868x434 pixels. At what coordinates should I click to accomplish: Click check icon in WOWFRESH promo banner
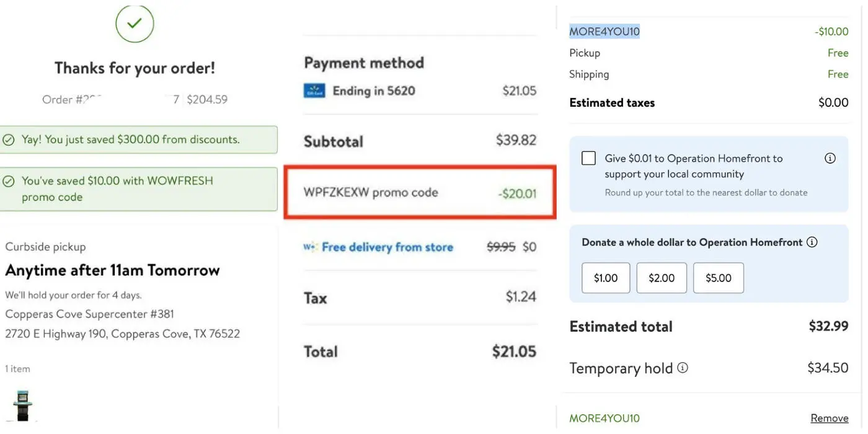[9, 182]
